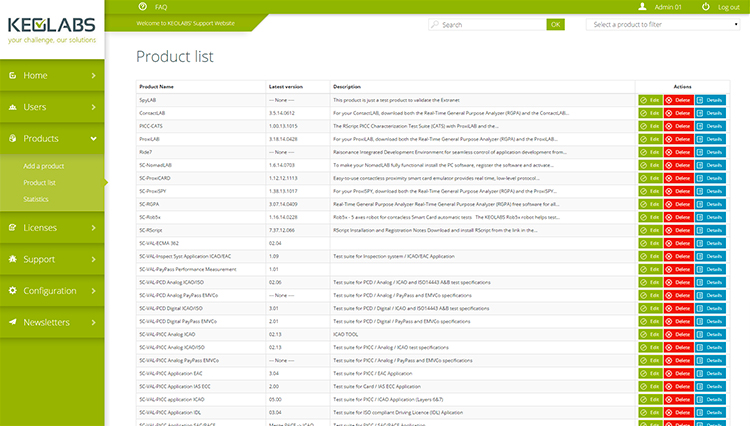This screenshot has width=750, height=426.
Task: Click the Products icon in sidebar
Action: pyautogui.click(x=13, y=138)
